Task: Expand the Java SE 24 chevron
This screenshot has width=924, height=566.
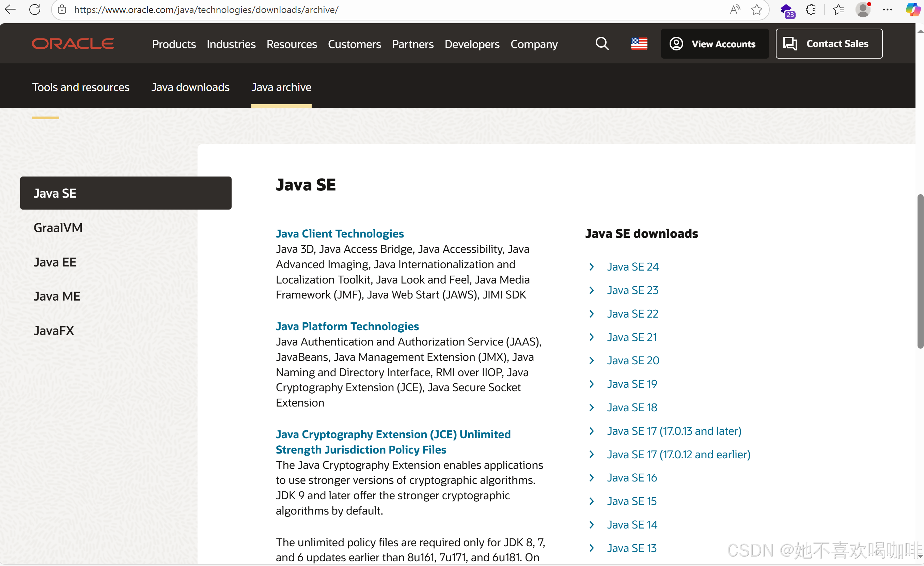Action: (x=592, y=267)
